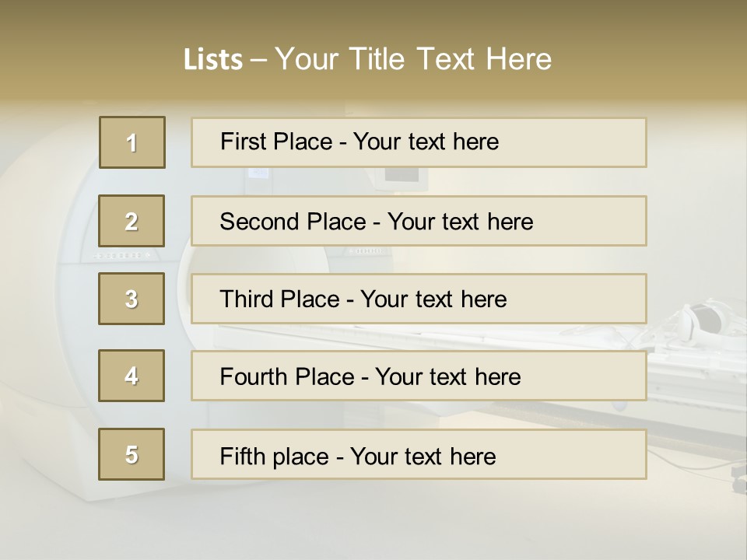Select the number 2 square
The image size is (747, 560).
(x=132, y=221)
